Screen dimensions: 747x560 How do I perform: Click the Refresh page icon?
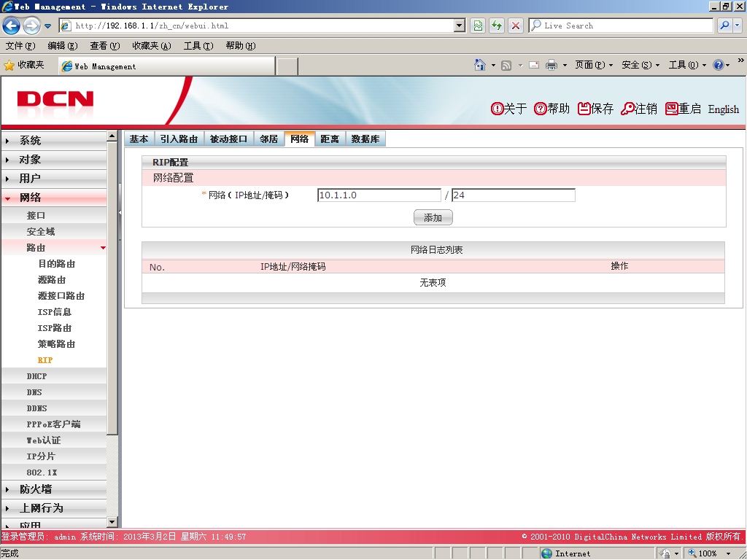click(x=496, y=26)
